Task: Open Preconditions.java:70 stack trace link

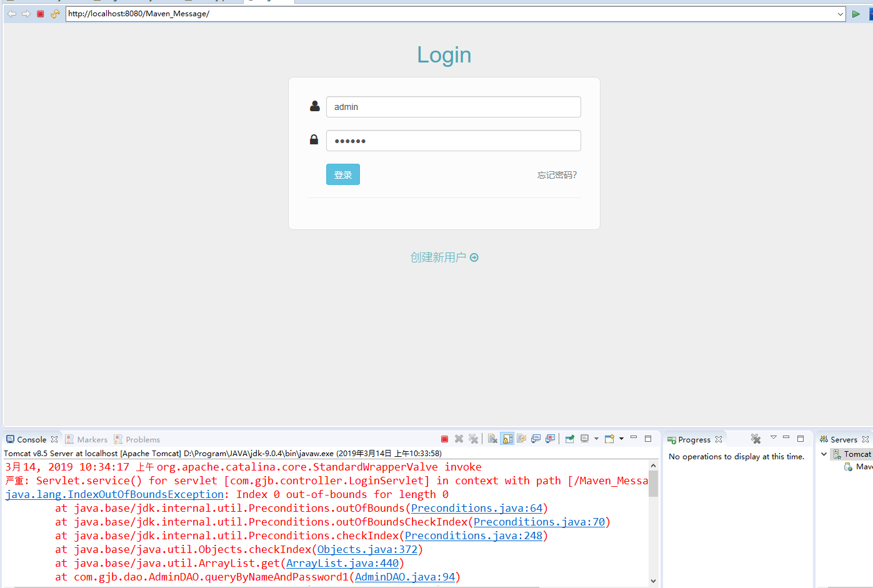Action: 539,522
